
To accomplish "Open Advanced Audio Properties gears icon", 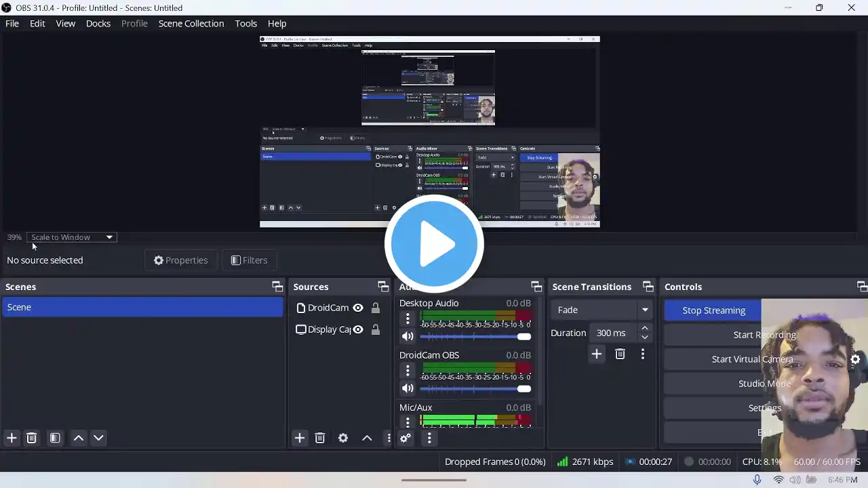I will 406,438.
